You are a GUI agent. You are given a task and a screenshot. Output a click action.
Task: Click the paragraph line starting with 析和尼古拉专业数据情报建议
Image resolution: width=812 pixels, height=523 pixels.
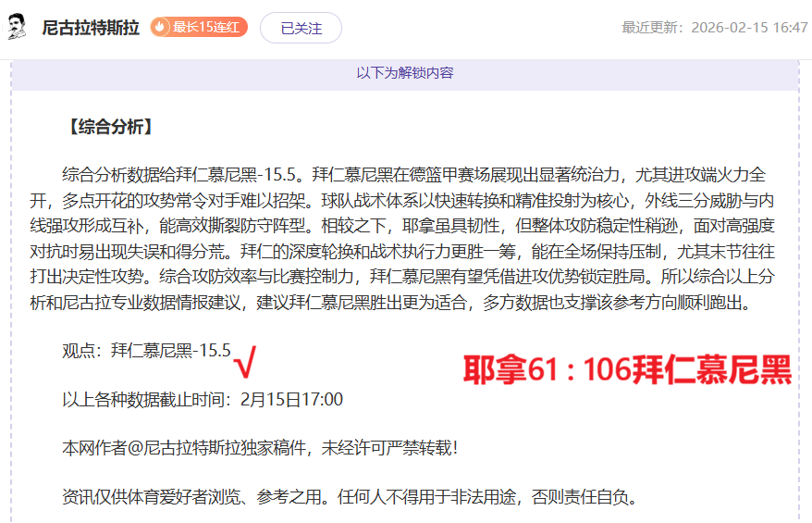401,303
